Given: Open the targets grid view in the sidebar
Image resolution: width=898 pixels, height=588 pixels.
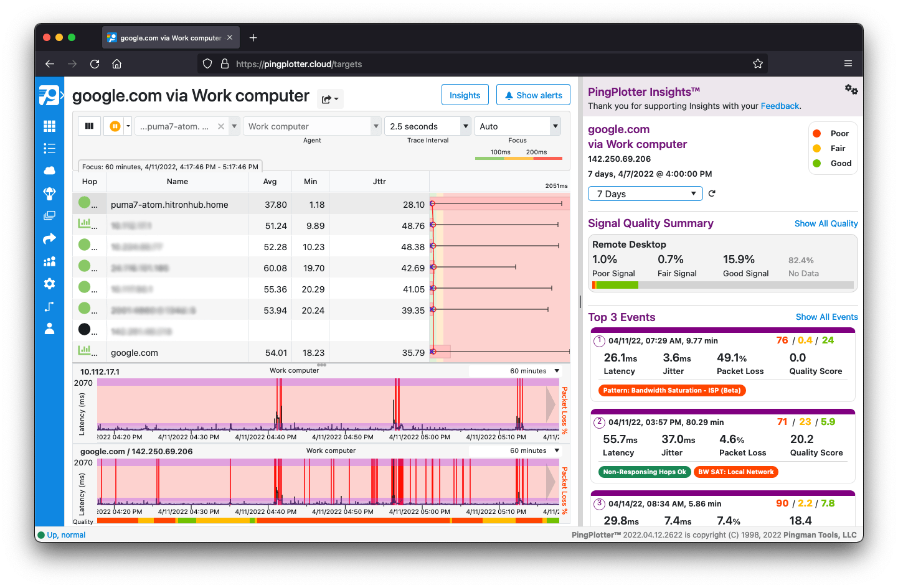Looking at the screenshot, I should (50, 126).
